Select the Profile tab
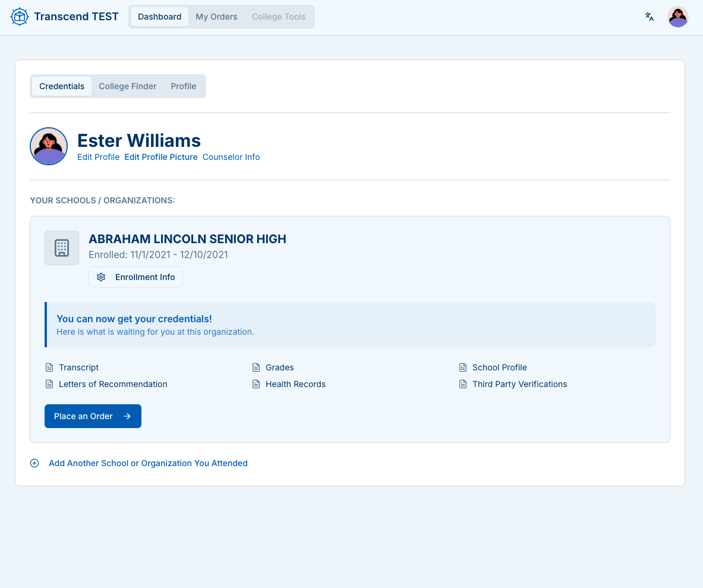Image resolution: width=703 pixels, height=588 pixels. click(x=183, y=86)
